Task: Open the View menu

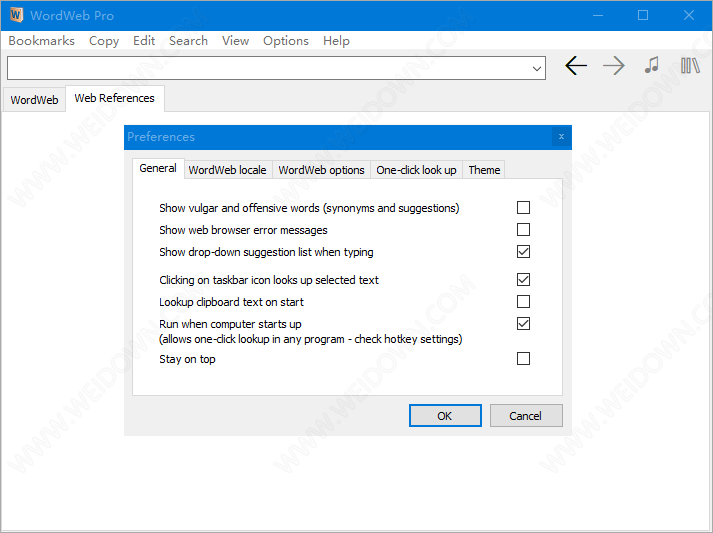Action: (x=235, y=41)
